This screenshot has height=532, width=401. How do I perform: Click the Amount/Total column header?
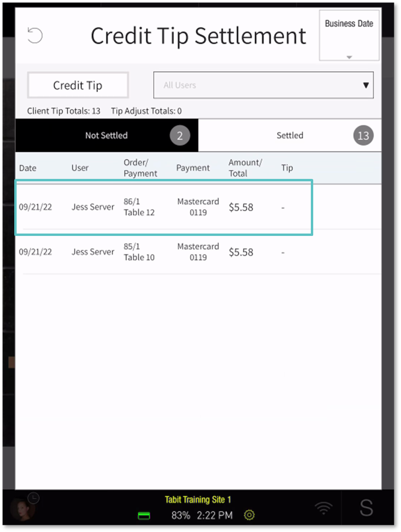(245, 168)
